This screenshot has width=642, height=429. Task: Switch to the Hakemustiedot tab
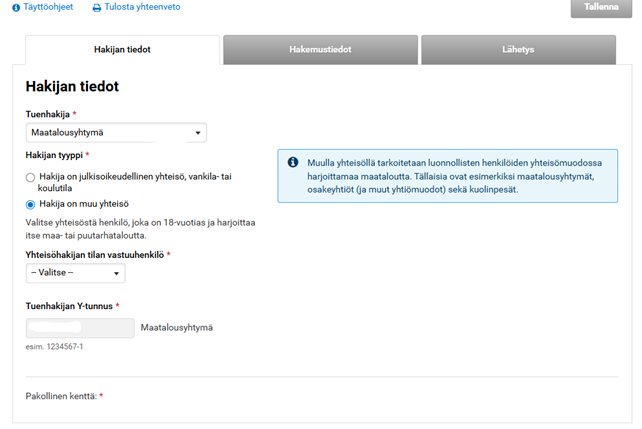point(319,50)
